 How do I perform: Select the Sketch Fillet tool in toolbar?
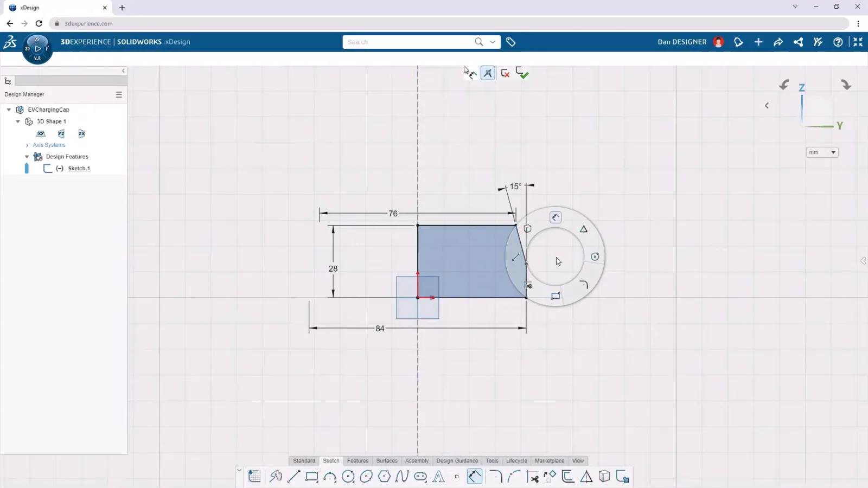click(495, 477)
